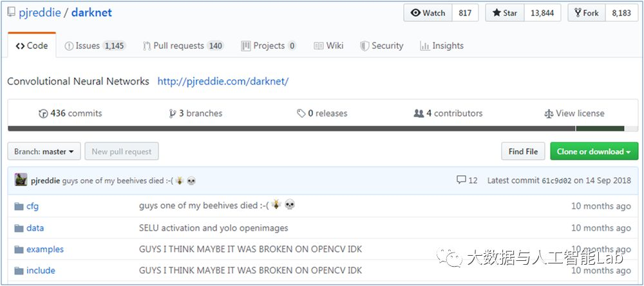Open the 0 releases page
Viewport: 644px width, 286px height.
pyautogui.click(x=322, y=113)
